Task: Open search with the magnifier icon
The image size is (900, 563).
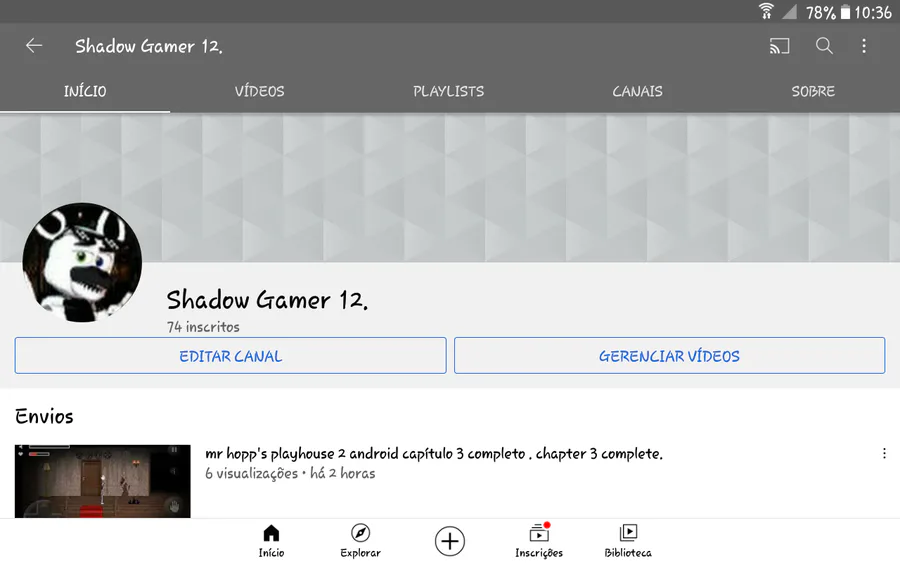Action: (824, 46)
